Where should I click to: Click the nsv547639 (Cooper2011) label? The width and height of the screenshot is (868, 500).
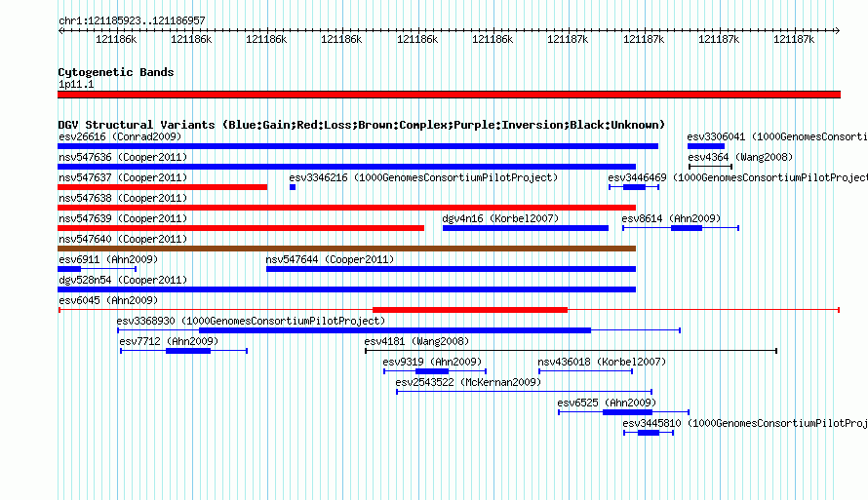pos(123,218)
